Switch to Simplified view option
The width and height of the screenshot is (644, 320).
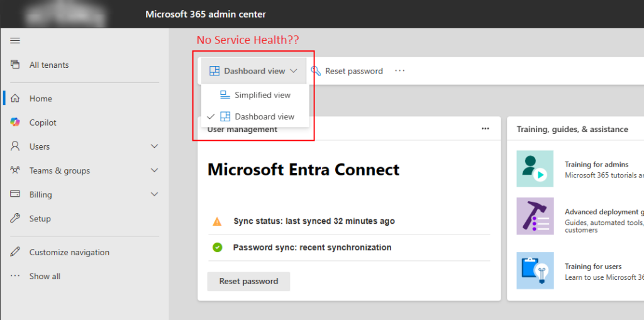[262, 95]
